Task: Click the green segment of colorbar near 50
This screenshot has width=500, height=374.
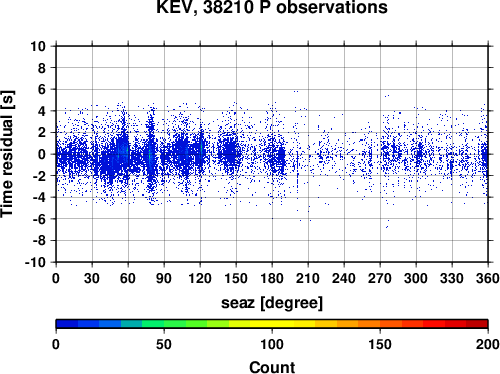Action: click(x=164, y=324)
